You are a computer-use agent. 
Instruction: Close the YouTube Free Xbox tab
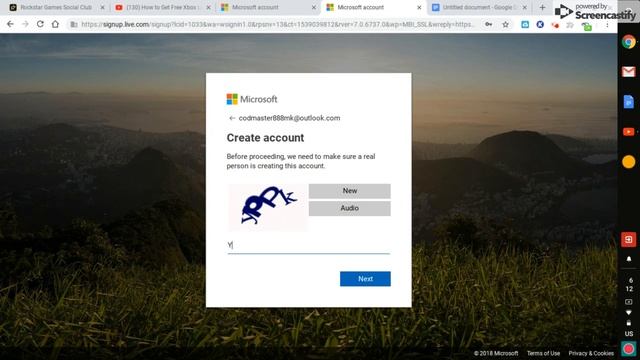(208, 7)
